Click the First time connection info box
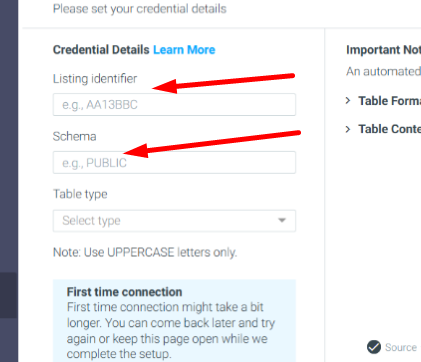This screenshot has width=421, height=362. pyautogui.click(x=174, y=321)
